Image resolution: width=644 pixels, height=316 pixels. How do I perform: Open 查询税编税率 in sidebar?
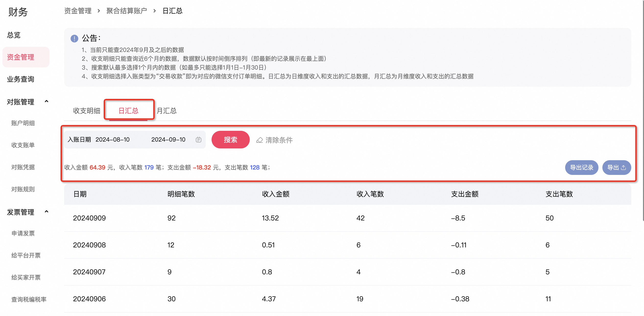click(29, 299)
